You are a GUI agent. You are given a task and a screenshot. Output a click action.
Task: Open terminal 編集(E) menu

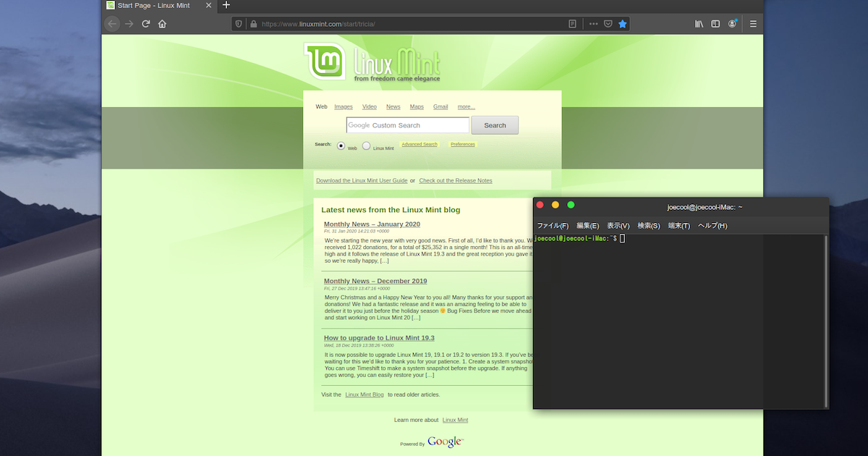click(587, 226)
